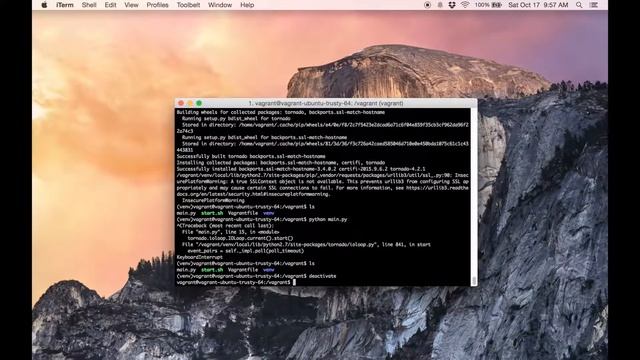640x360 pixels.
Task: Click blue 'venv' in last ls output
Action: pos(269,270)
